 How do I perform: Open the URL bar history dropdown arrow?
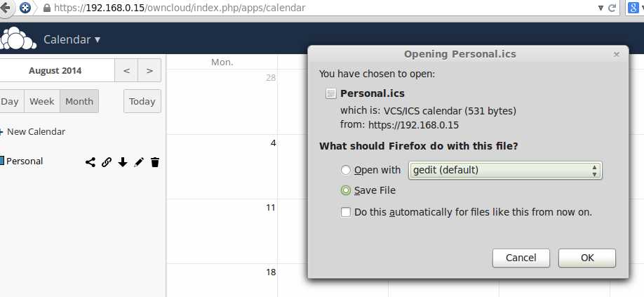(601, 8)
